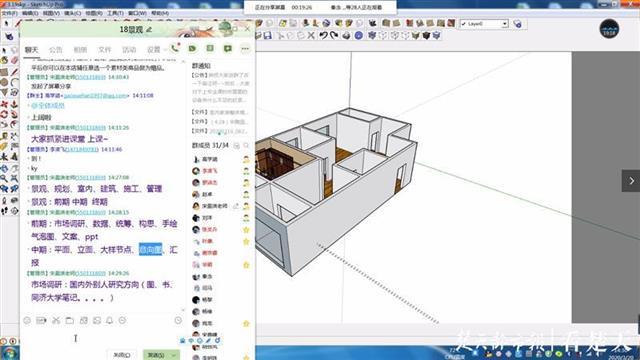
Task: Select the arrow Select tool in left toolbar
Action: 4,50
